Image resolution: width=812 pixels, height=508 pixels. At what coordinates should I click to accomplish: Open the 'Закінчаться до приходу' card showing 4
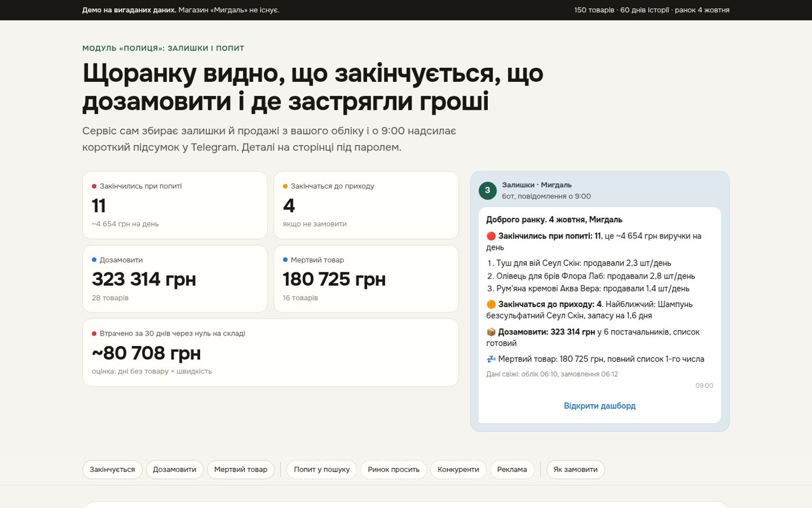pos(366,205)
